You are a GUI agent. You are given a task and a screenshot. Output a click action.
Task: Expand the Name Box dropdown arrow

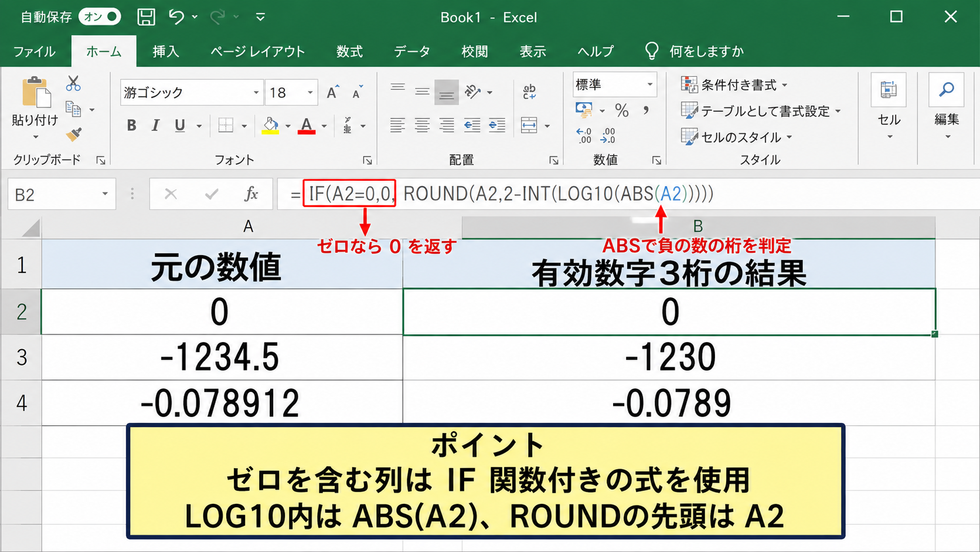105,194
